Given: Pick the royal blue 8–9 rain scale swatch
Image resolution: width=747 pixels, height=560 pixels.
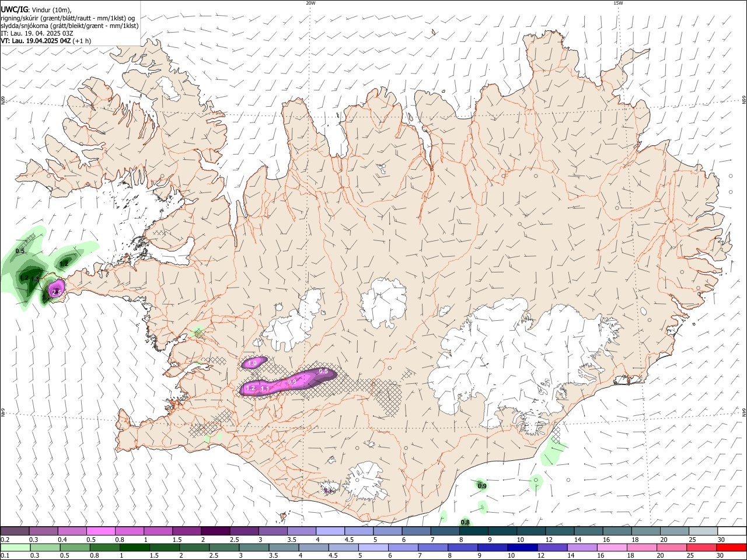Looking at the screenshot, I should point(462,547).
